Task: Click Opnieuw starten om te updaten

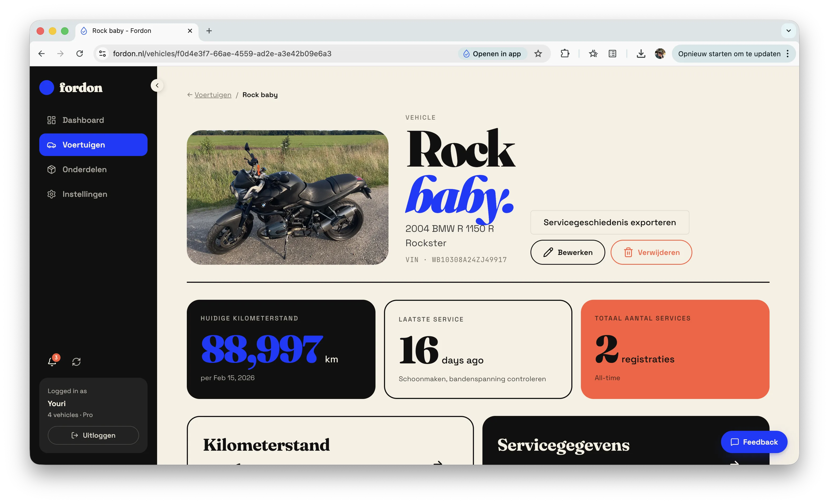Action: tap(729, 54)
